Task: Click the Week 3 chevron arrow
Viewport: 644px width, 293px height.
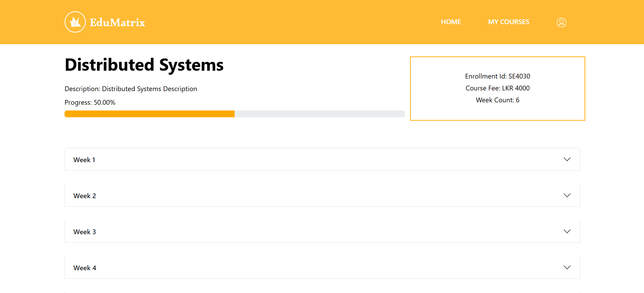Action: (567, 231)
